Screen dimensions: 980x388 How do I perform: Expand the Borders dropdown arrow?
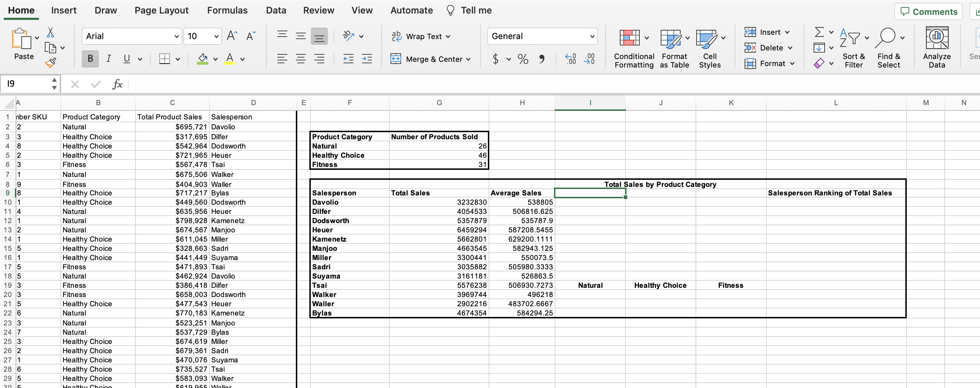(x=177, y=59)
